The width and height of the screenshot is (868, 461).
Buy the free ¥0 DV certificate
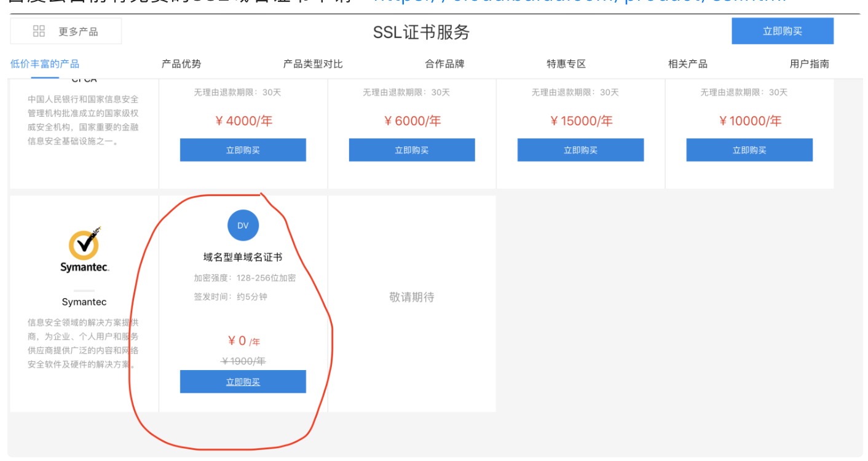pos(243,382)
